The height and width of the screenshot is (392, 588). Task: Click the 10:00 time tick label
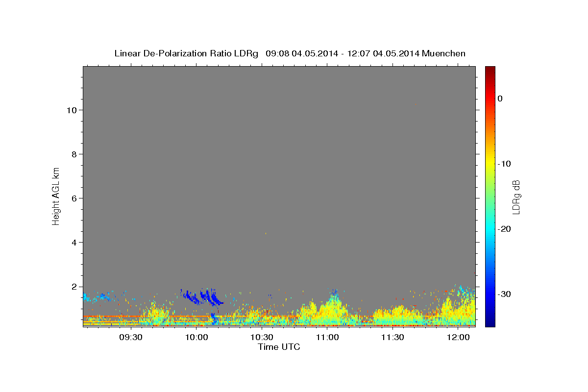tap(196, 338)
